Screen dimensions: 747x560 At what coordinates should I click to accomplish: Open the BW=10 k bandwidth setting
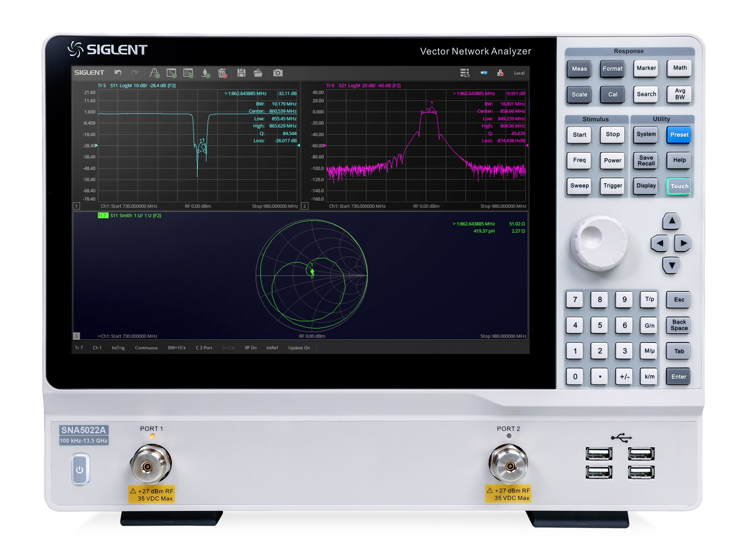[177, 348]
